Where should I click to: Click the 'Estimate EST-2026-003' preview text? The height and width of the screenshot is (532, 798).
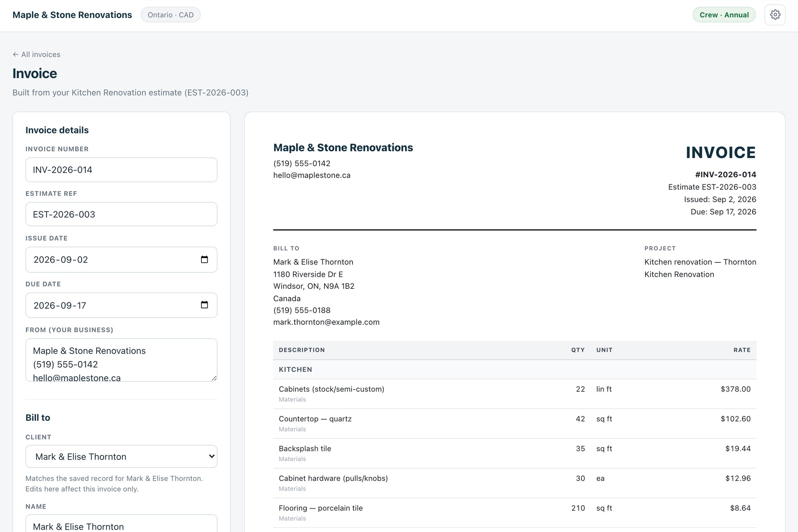pyautogui.click(x=712, y=187)
